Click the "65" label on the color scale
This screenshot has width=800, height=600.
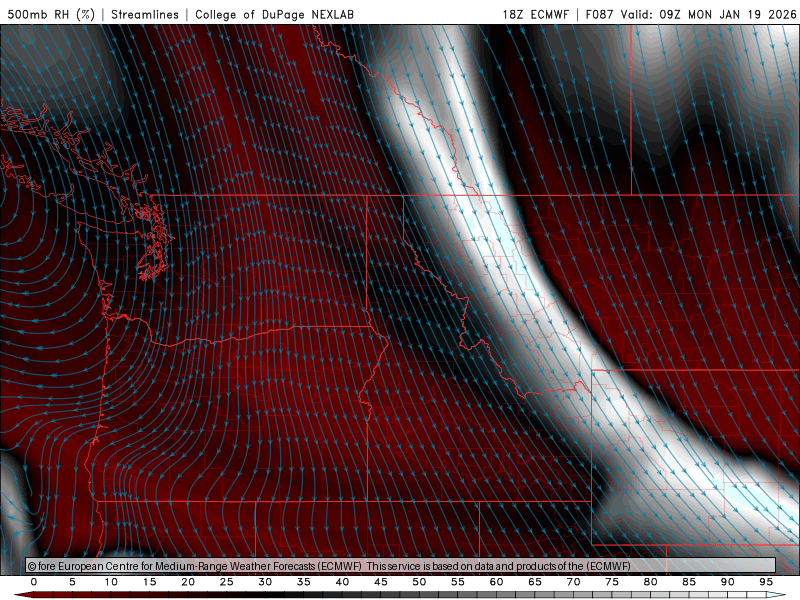[535, 582]
